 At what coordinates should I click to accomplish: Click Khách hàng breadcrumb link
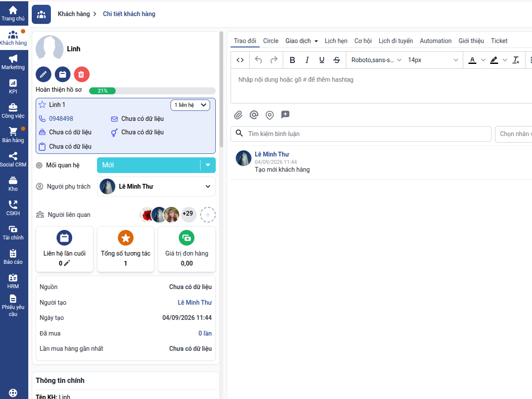click(74, 14)
